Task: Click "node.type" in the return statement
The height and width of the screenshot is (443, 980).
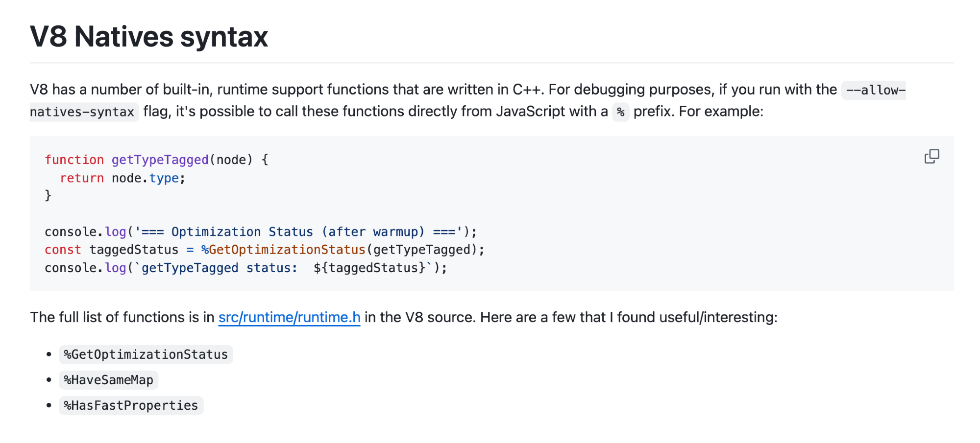Action: point(145,178)
